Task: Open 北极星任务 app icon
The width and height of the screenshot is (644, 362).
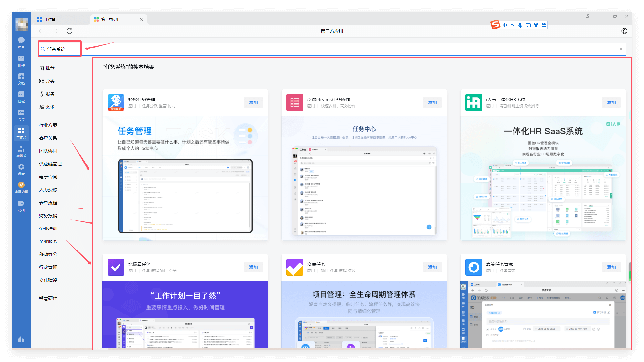Action: coord(116,267)
